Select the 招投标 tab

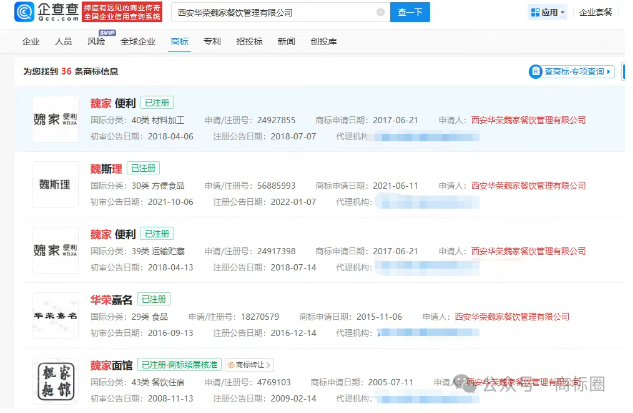pyautogui.click(x=250, y=42)
